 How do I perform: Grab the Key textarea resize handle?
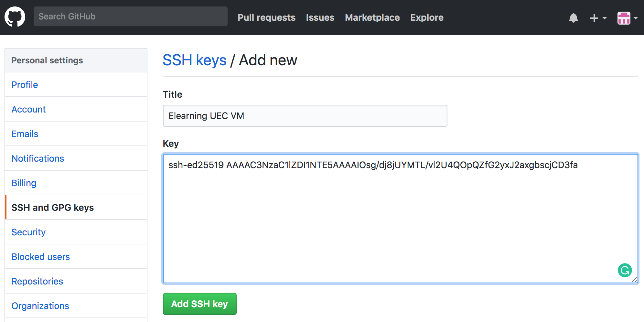pyautogui.click(x=635, y=280)
